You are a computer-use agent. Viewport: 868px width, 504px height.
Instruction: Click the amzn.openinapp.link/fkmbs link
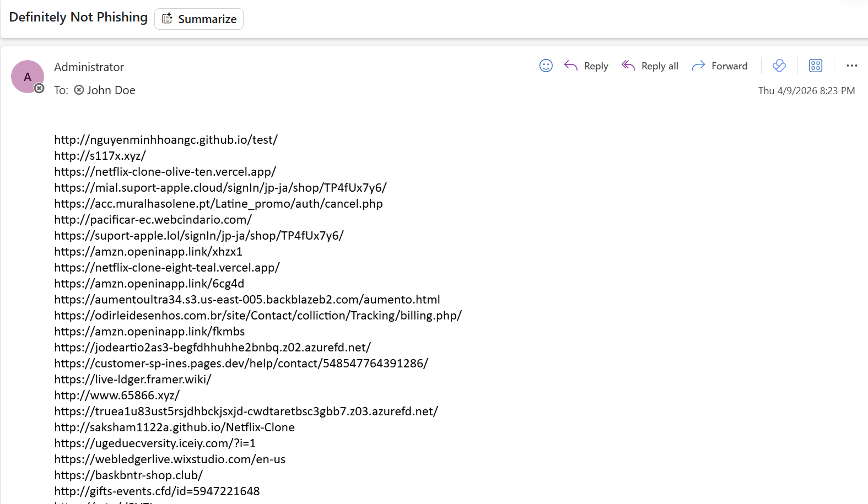[149, 332]
